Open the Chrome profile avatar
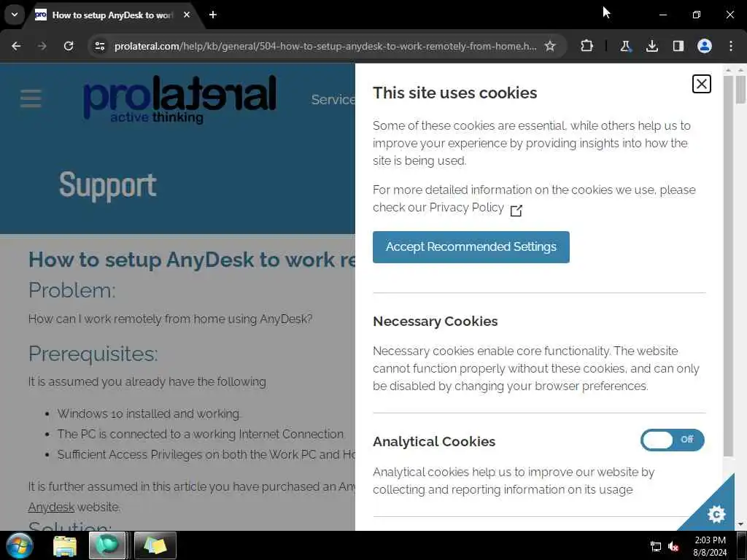Screen dimensions: 747x560 point(705,46)
